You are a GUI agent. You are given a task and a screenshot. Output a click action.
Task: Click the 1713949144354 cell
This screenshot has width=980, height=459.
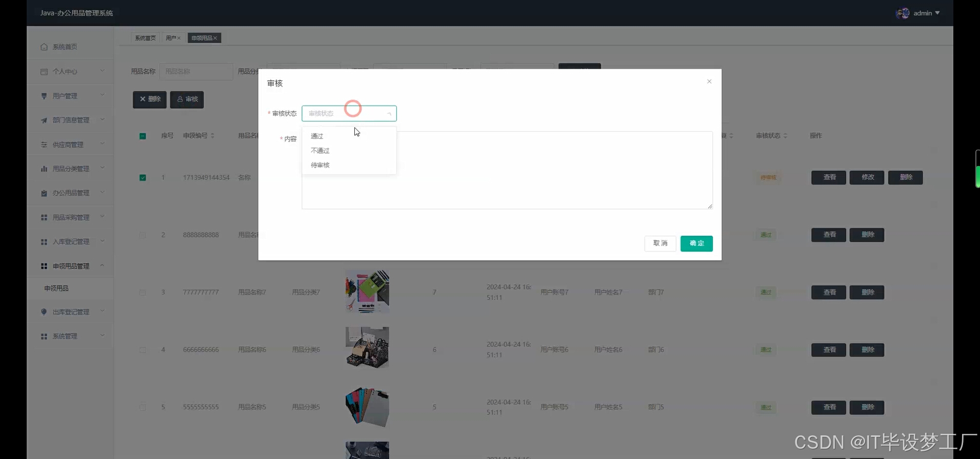click(206, 178)
